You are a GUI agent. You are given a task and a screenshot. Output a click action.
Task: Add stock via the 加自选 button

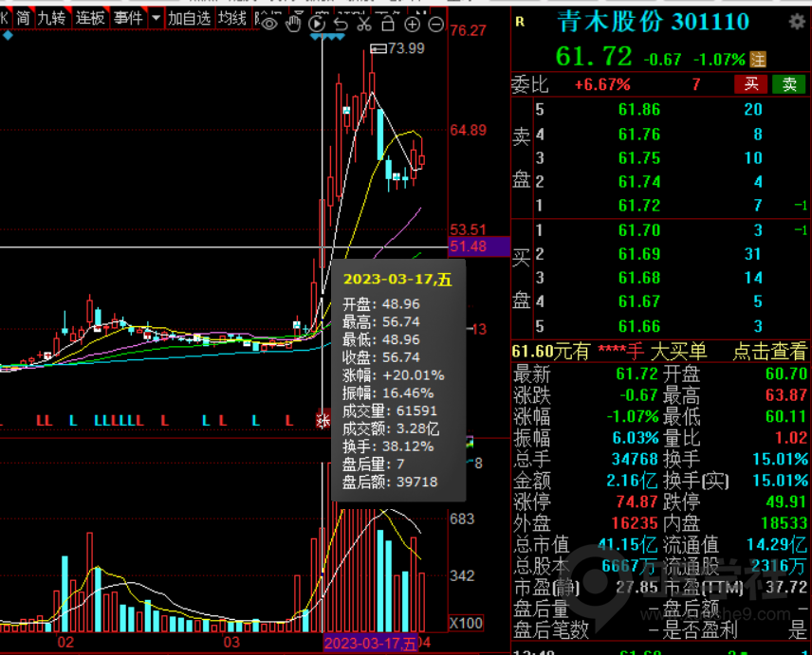pyautogui.click(x=189, y=17)
